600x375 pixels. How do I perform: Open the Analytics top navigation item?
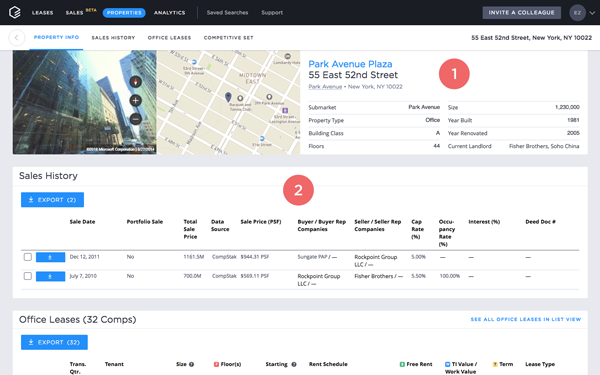tap(170, 13)
